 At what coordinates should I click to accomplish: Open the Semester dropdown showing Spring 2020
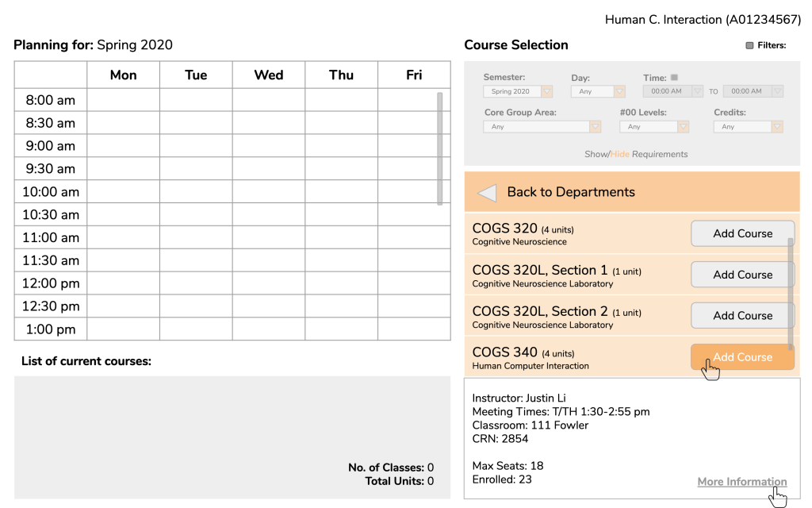coord(518,91)
